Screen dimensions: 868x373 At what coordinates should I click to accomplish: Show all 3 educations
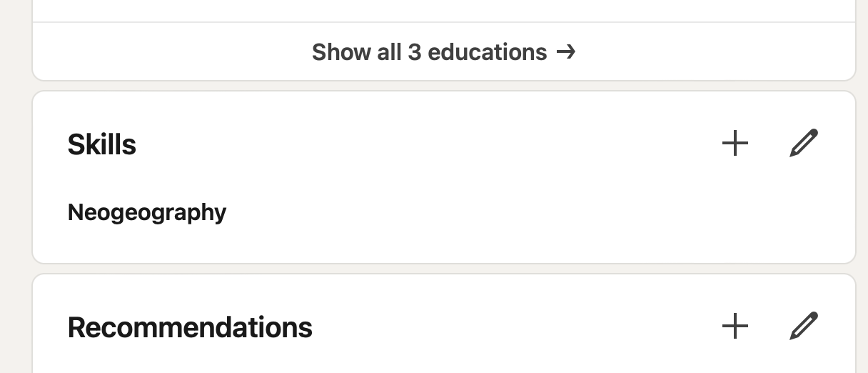(x=443, y=51)
